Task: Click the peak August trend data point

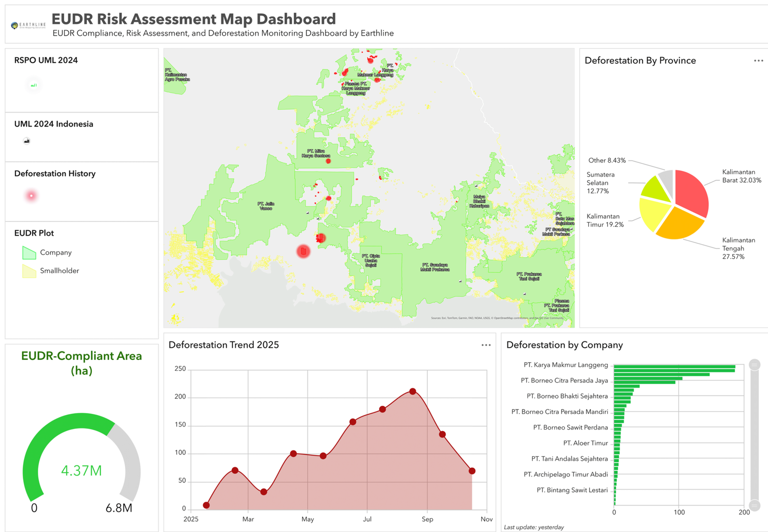Action: click(412, 391)
